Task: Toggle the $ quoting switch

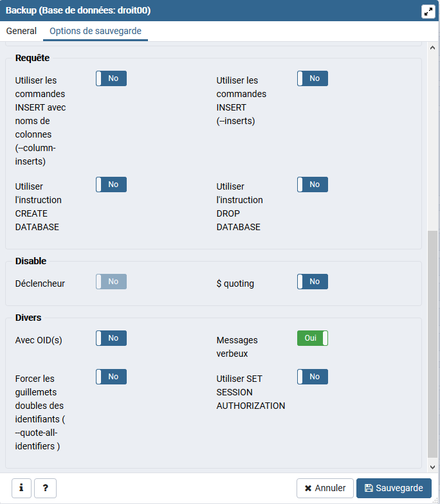Action: click(x=313, y=282)
